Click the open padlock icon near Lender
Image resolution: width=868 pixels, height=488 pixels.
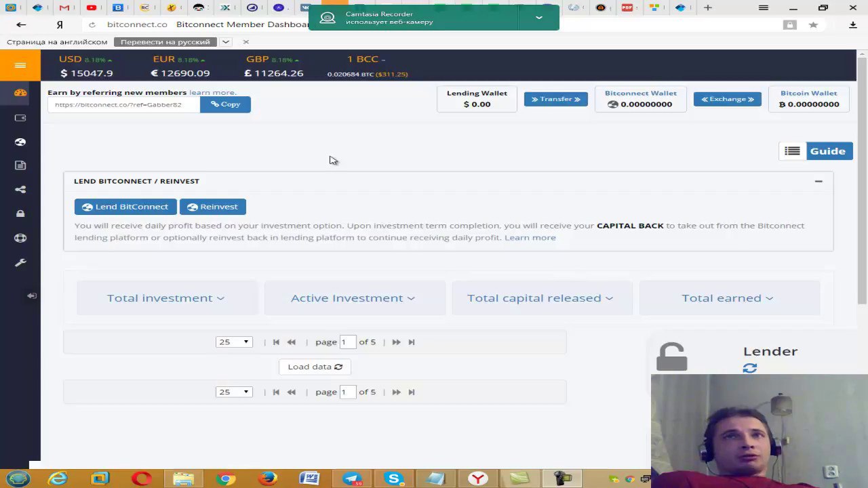point(672,357)
